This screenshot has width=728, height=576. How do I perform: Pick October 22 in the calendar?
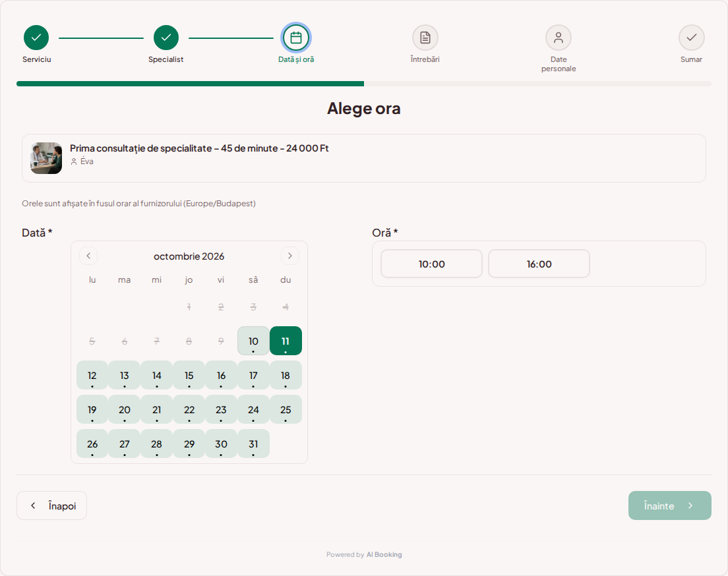click(x=189, y=410)
